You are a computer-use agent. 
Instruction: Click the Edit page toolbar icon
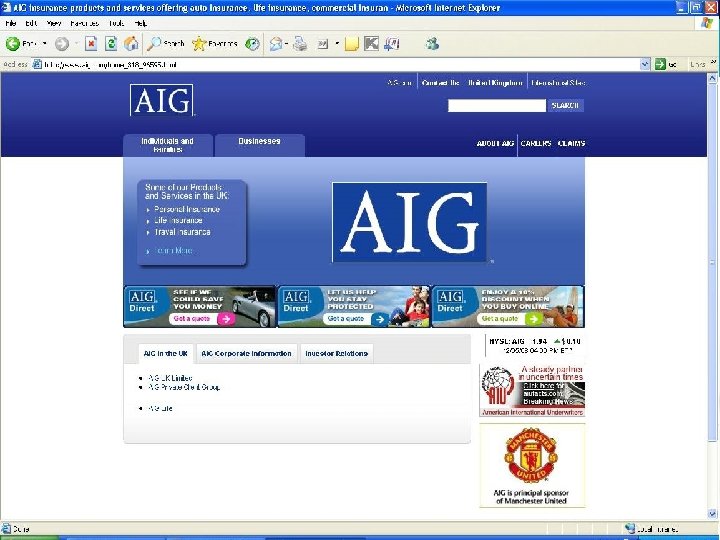tap(323, 44)
